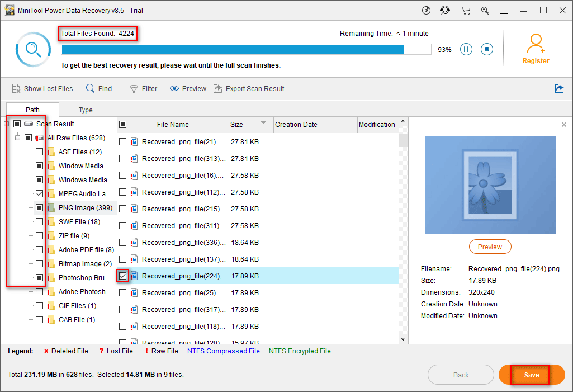
Task: Open the bootable media disc icon
Action: pos(426,11)
